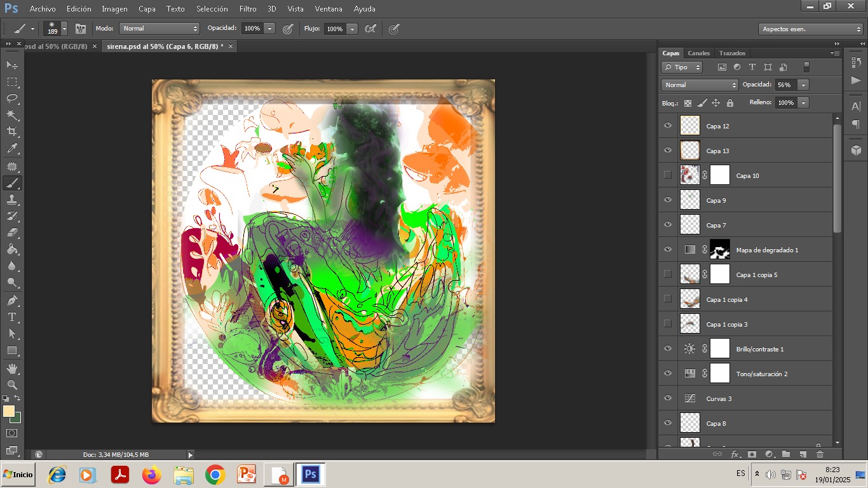Select the Crop tool
This screenshot has width=868, height=488.
(x=12, y=132)
